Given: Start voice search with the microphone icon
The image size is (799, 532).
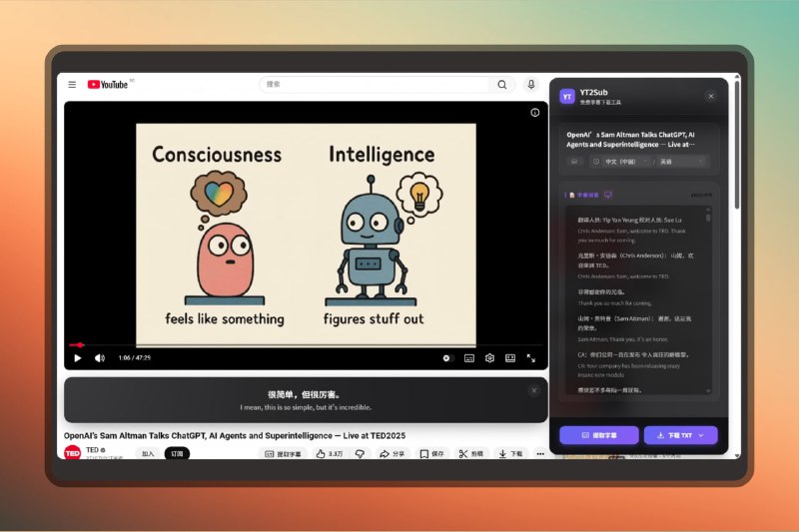Looking at the screenshot, I should coord(531,85).
